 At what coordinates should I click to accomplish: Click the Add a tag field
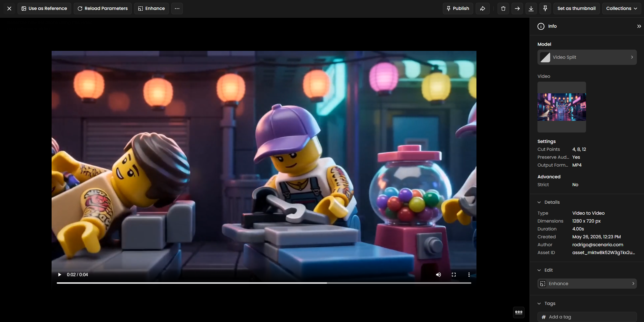[587, 317]
